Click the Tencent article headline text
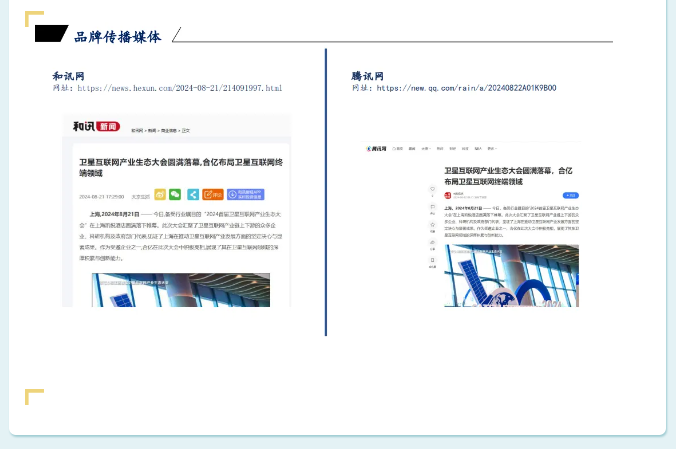677x449 pixels. click(509, 176)
